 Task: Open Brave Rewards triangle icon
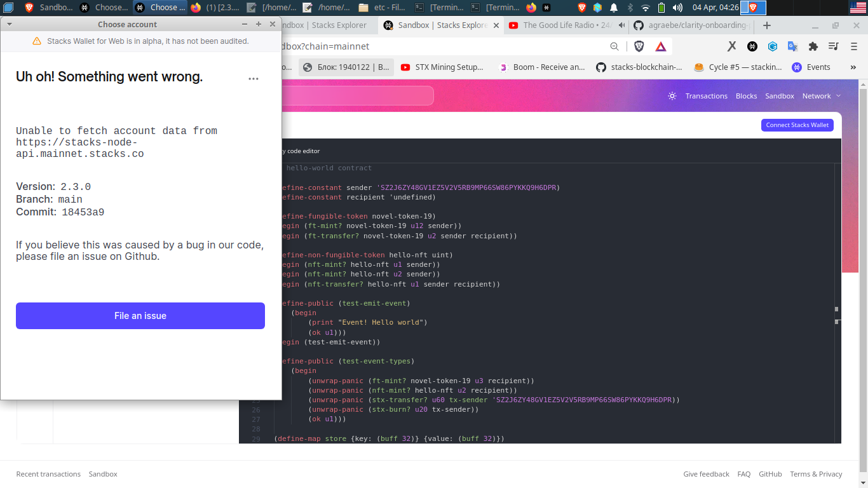[661, 46]
